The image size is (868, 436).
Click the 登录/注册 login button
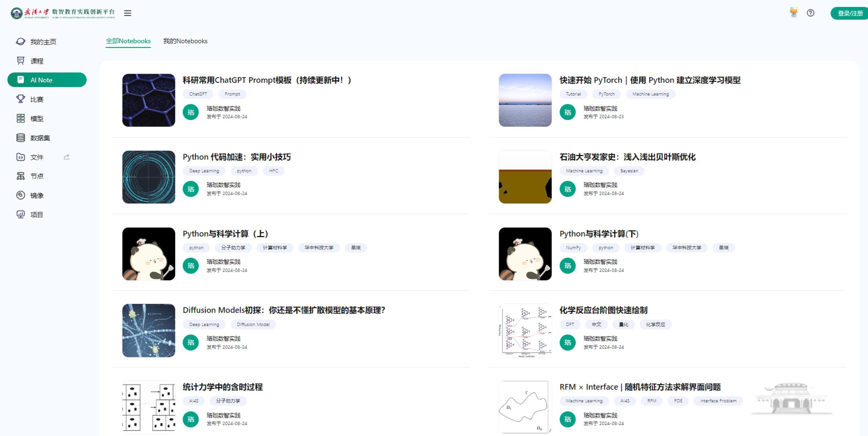click(850, 13)
